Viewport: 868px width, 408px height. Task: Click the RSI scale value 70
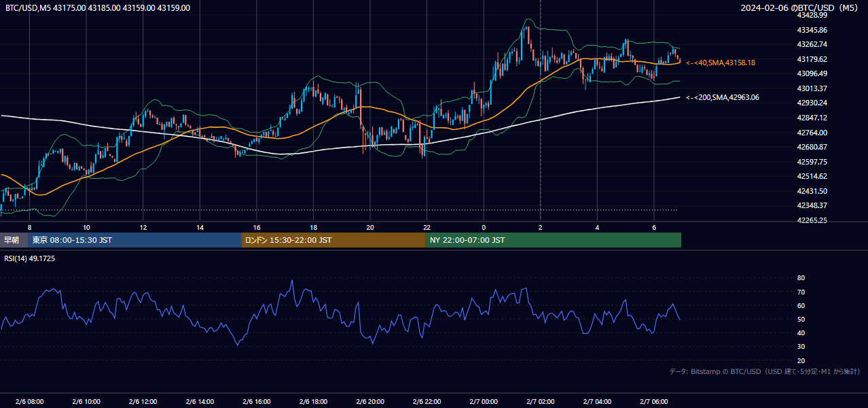(801, 292)
